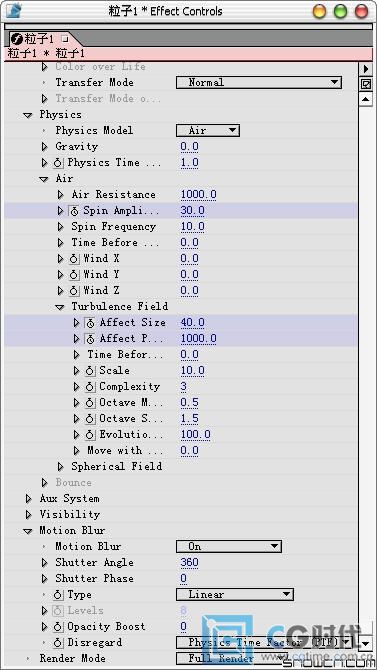Toggle Wind Z stopwatch animation
377x670 pixels.
point(74,291)
